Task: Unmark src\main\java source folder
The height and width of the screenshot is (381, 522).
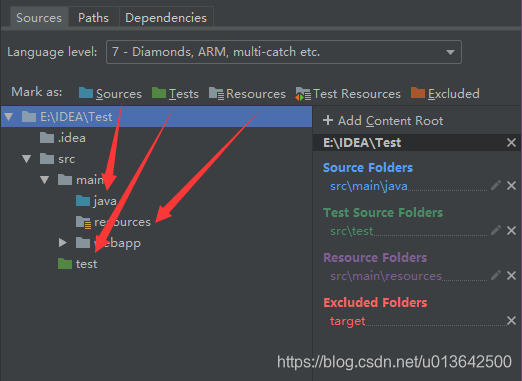Action: click(x=511, y=185)
